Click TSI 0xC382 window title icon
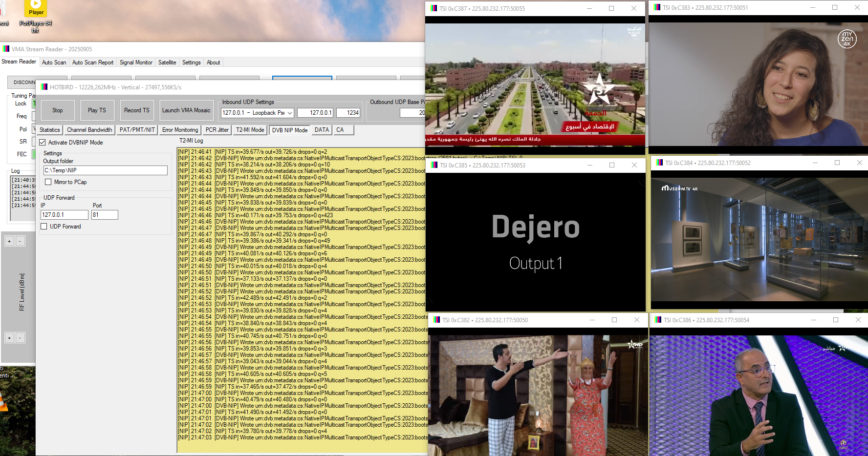Screen dimensions: 868x456 pyautogui.click(x=436, y=320)
